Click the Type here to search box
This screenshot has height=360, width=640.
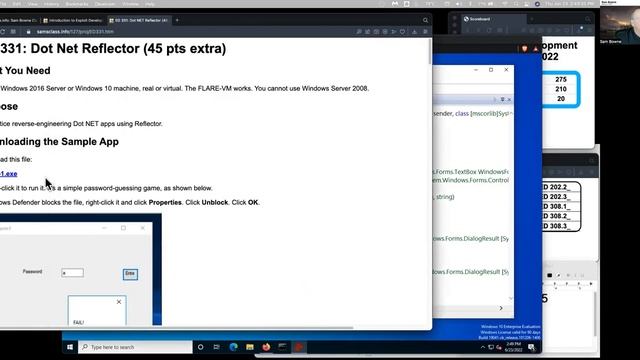(135, 347)
